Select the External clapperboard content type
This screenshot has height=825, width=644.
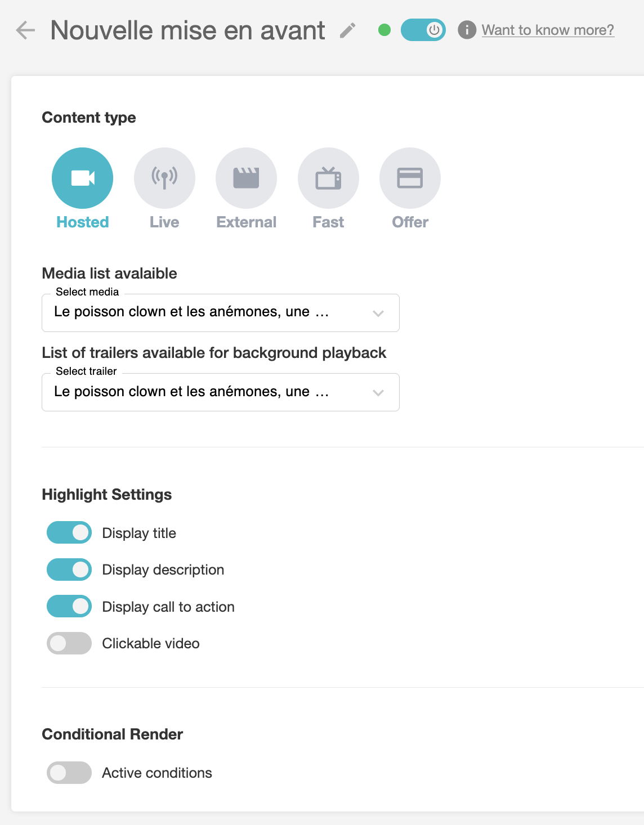(246, 178)
